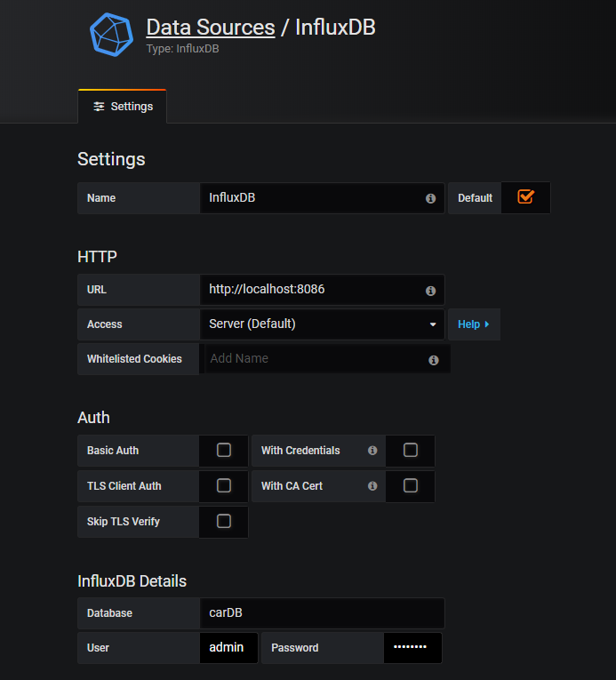This screenshot has height=680, width=616.
Task: Enable the Basic Auth checkbox
Action: tap(224, 450)
